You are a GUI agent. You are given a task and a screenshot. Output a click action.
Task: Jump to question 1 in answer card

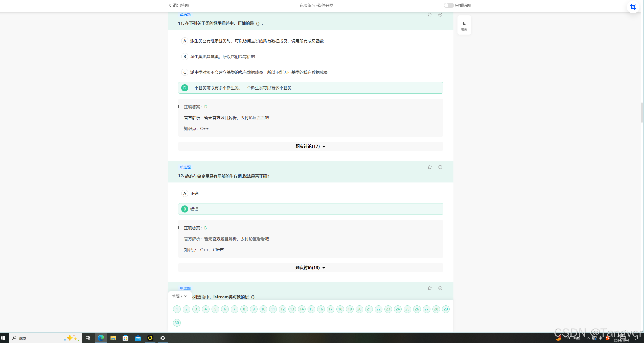coord(177,309)
